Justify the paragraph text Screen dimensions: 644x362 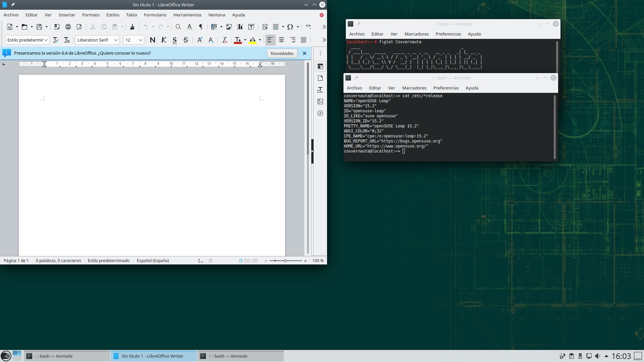(304, 40)
